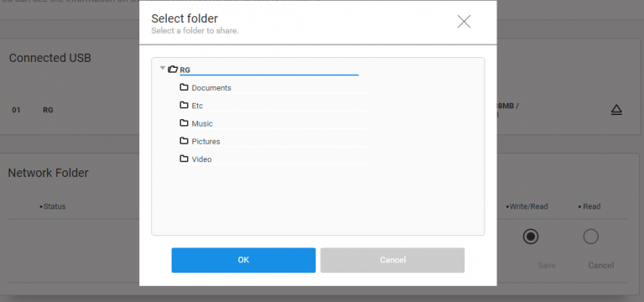Collapse the RG tree with the triangle arrow
644x302 pixels.
pyautogui.click(x=163, y=68)
